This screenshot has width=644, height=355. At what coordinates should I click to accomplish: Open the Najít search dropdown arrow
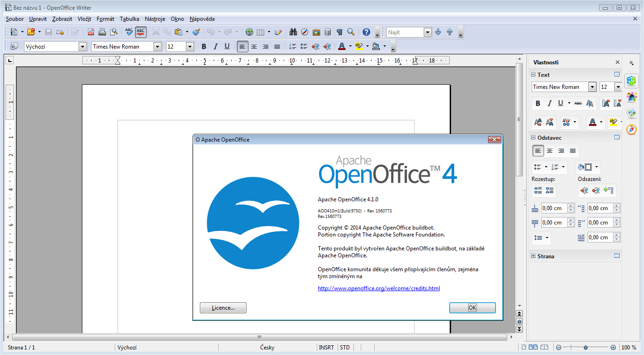[x=427, y=32]
